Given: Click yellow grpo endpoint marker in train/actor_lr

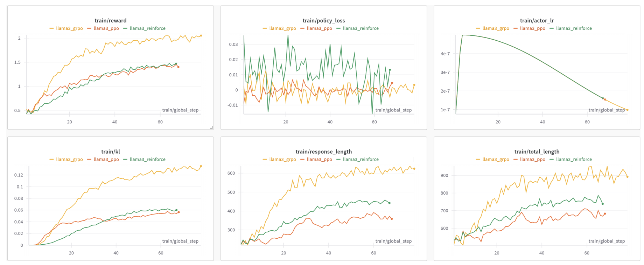Looking at the screenshot, I should (627, 110).
